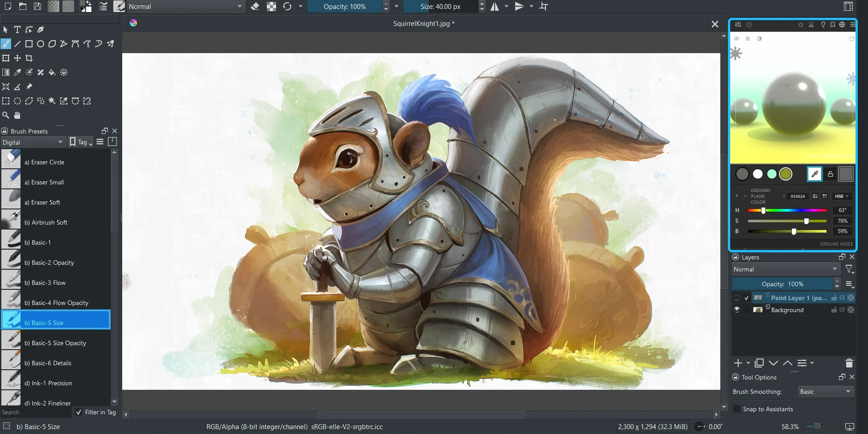868x434 pixels.
Task: Select the Crop tool
Action: point(29,58)
